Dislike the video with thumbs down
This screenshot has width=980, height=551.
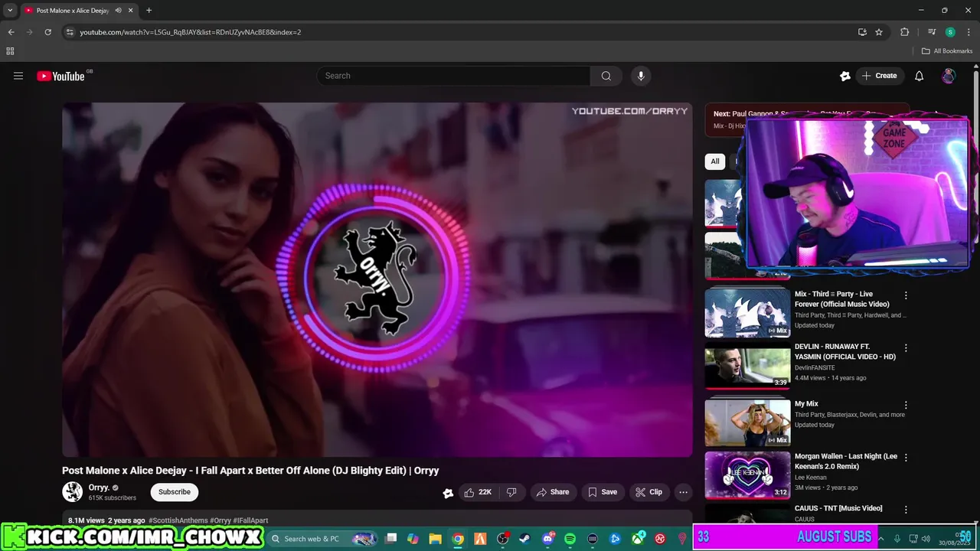coord(511,492)
